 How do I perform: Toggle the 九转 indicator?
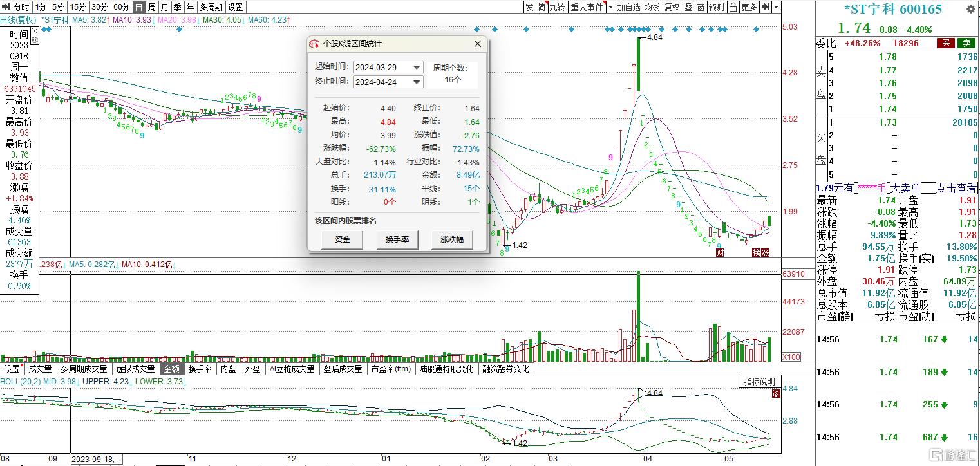[x=557, y=7]
